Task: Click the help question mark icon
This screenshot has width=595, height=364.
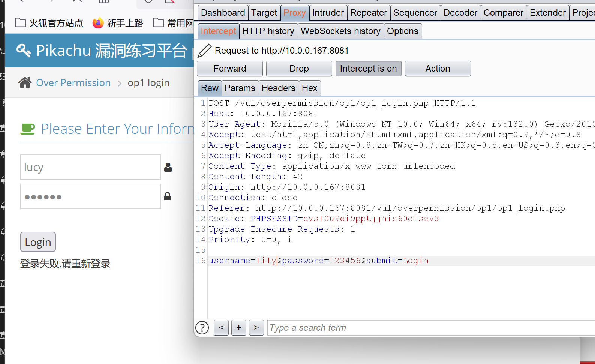Action: pyautogui.click(x=202, y=328)
